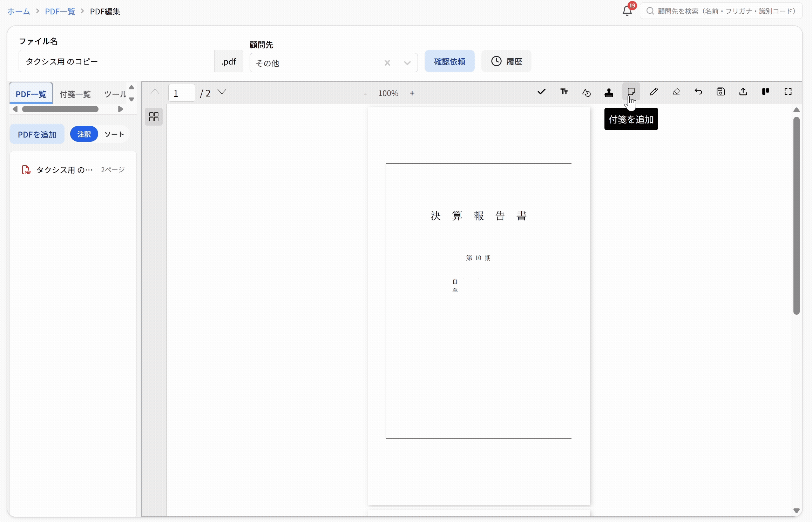The height and width of the screenshot is (522, 812).
Task: Click the document scrollbar down arrow
Action: [x=796, y=510]
